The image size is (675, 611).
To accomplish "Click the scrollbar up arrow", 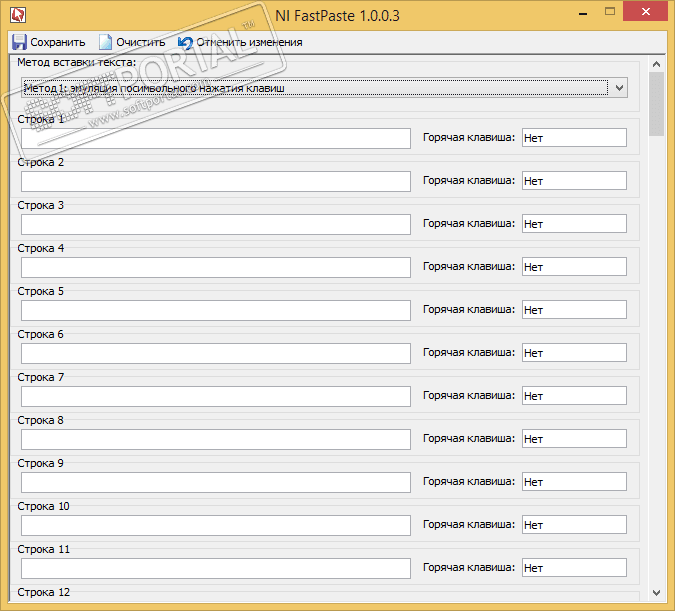I will tap(656, 64).
